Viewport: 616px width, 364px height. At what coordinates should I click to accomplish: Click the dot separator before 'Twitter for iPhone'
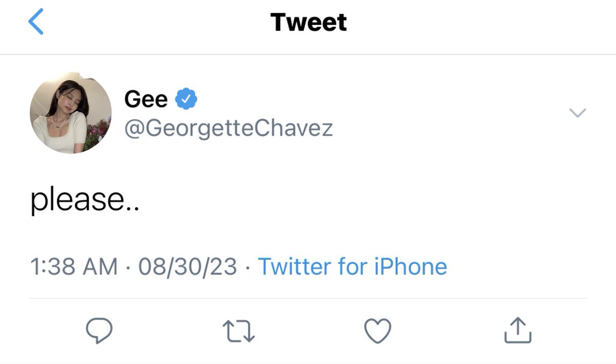[247, 268]
